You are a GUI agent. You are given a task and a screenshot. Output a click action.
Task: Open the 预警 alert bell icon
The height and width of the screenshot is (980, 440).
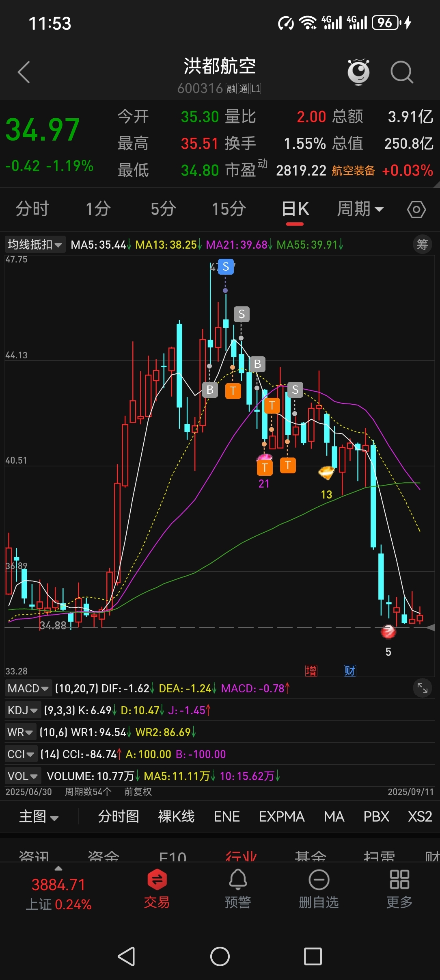[238, 890]
